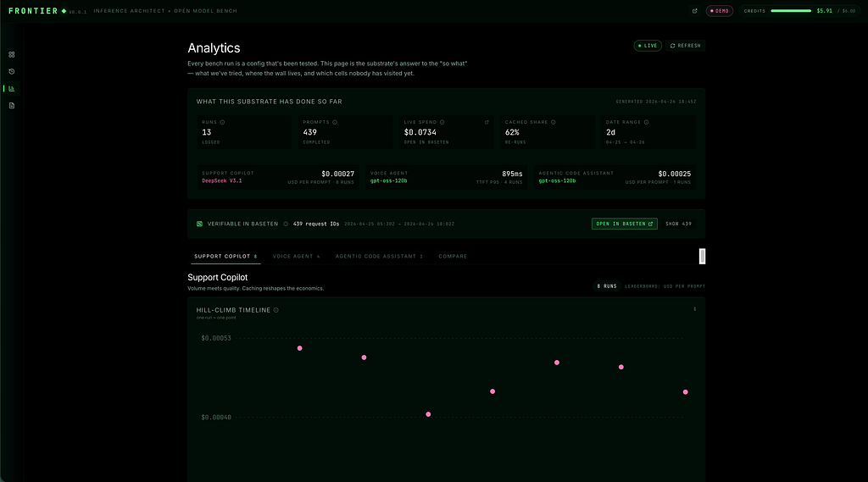The image size is (868, 482).
Task: Switch to the AGENTIC CODE ASSISTANT tab
Action: tap(379, 256)
